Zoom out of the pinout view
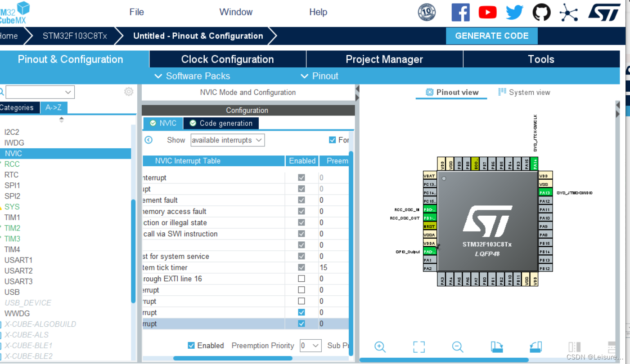The height and width of the screenshot is (364, 630). tap(458, 346)
